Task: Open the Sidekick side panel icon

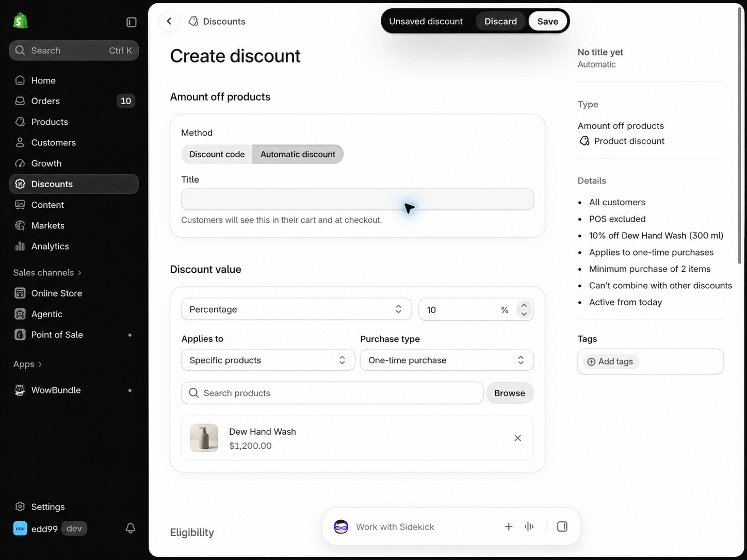Action: (562, 526)
